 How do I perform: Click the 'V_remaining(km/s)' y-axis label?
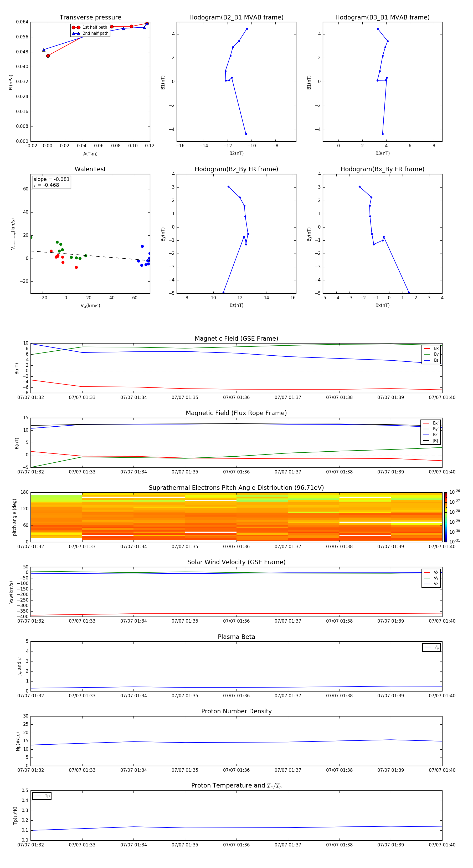13,234
